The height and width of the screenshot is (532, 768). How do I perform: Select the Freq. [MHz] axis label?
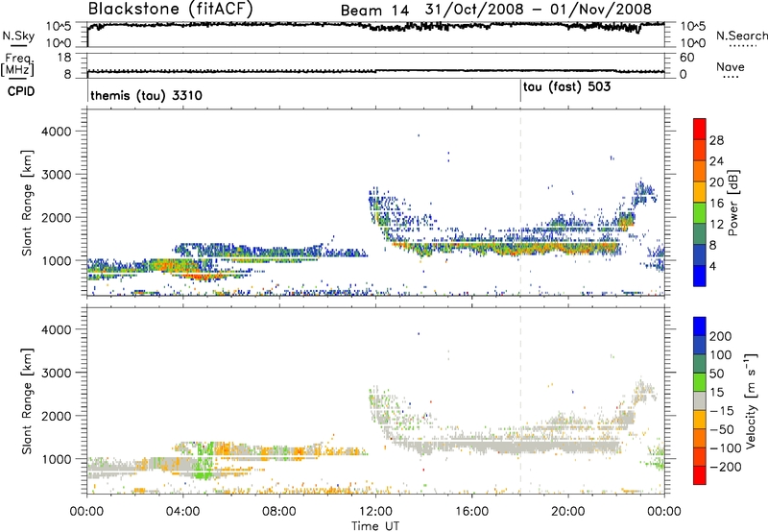tap(18, 65)
